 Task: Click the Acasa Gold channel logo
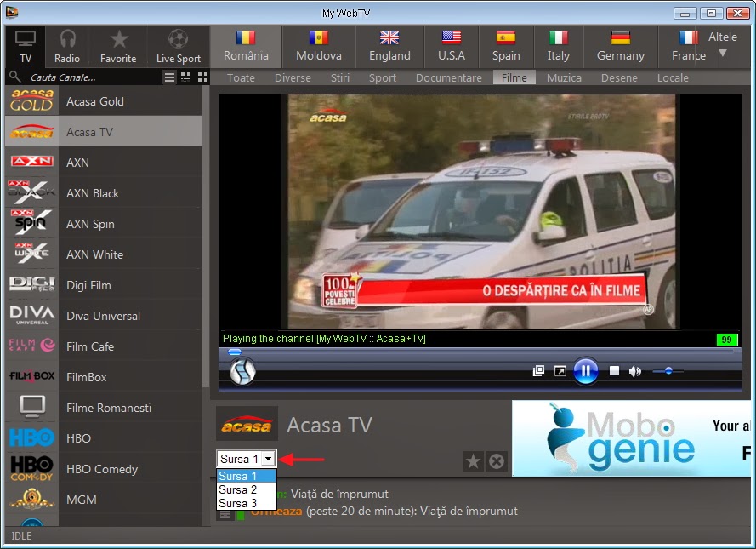[31, 100]
